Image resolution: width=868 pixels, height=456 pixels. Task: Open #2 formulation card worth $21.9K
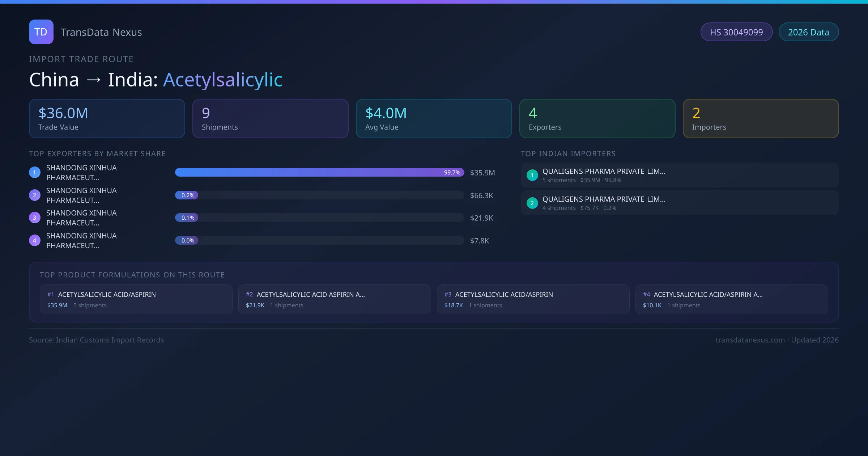tap(334, 299)
